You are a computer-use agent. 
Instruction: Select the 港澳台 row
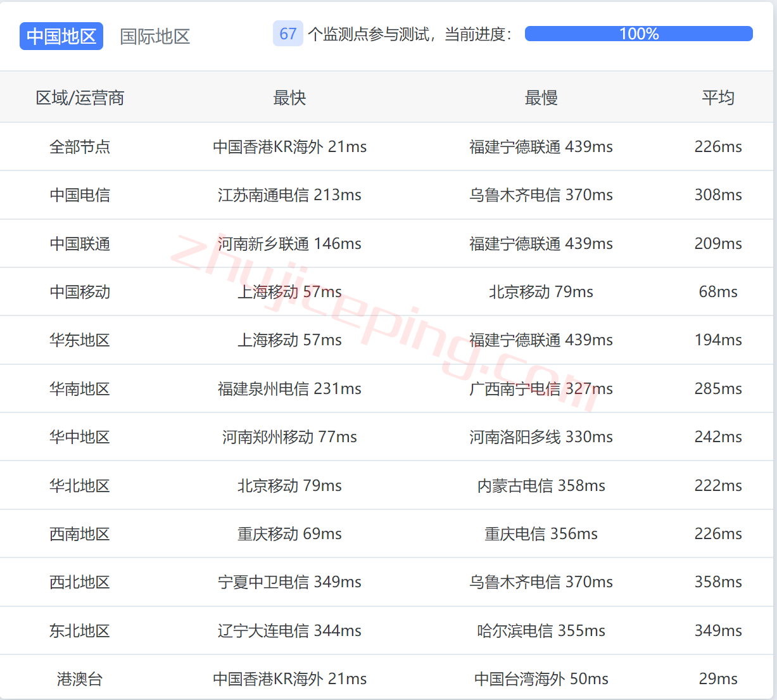click(80, 678)
